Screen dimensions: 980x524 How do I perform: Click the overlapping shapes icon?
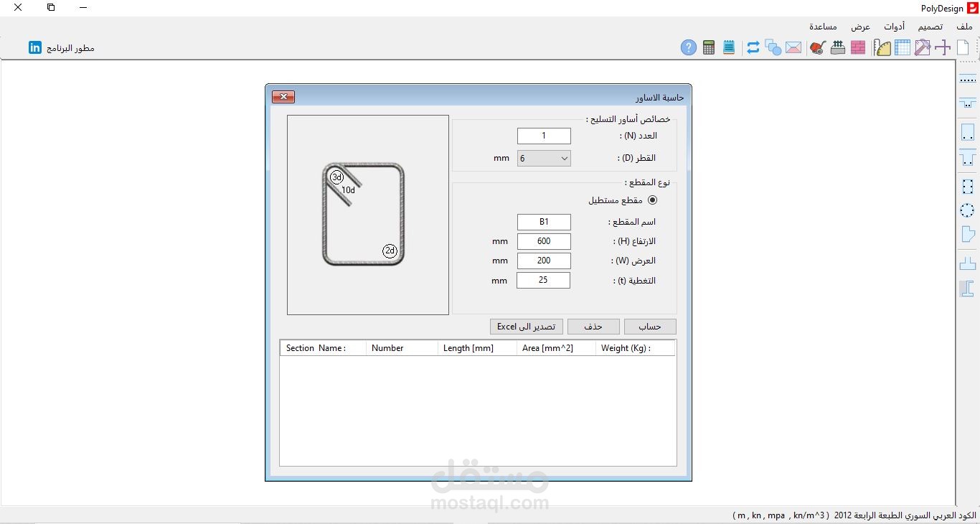(773, 48)
